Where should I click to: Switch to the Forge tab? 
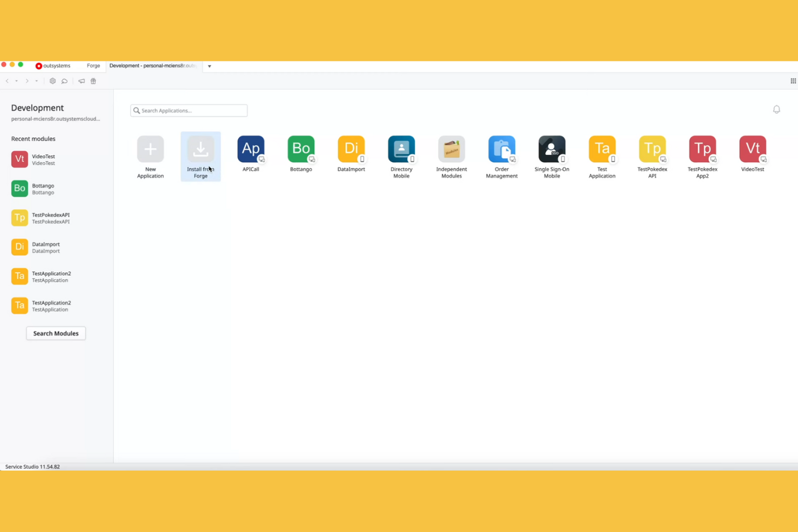(93, 65)
